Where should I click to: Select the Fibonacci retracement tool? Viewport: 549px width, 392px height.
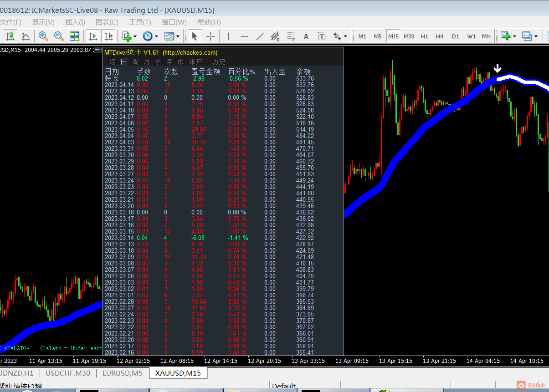pyautogui.click(x=291, y=36)
